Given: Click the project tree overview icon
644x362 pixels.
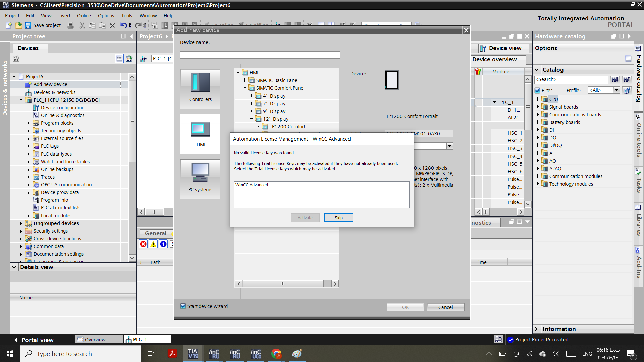Looking at the screenshot, I should (x=119, y=59).
